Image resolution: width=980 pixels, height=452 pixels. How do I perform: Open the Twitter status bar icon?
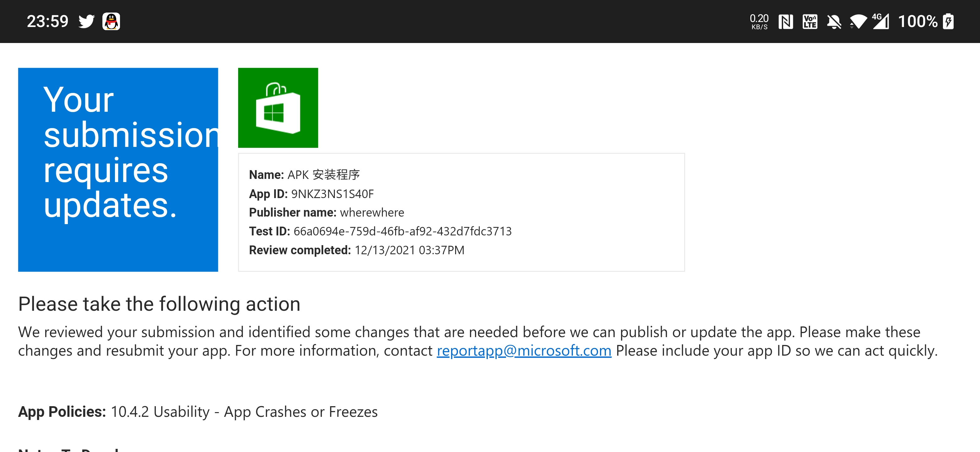87,22
